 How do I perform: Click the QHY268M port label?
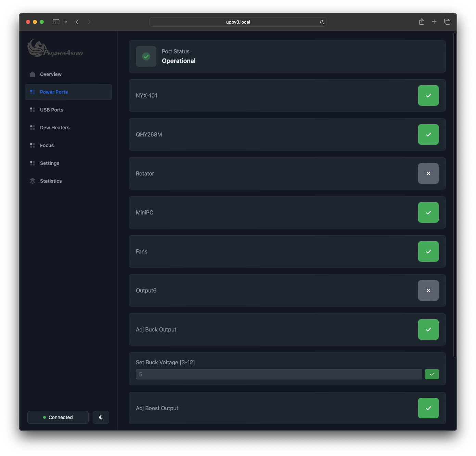[149, 134]
